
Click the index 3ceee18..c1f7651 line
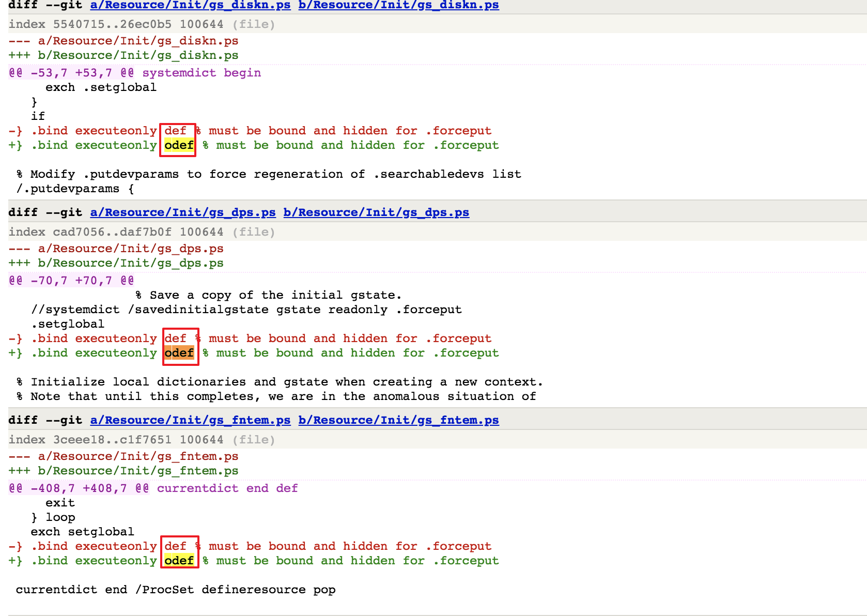[142, 440]
